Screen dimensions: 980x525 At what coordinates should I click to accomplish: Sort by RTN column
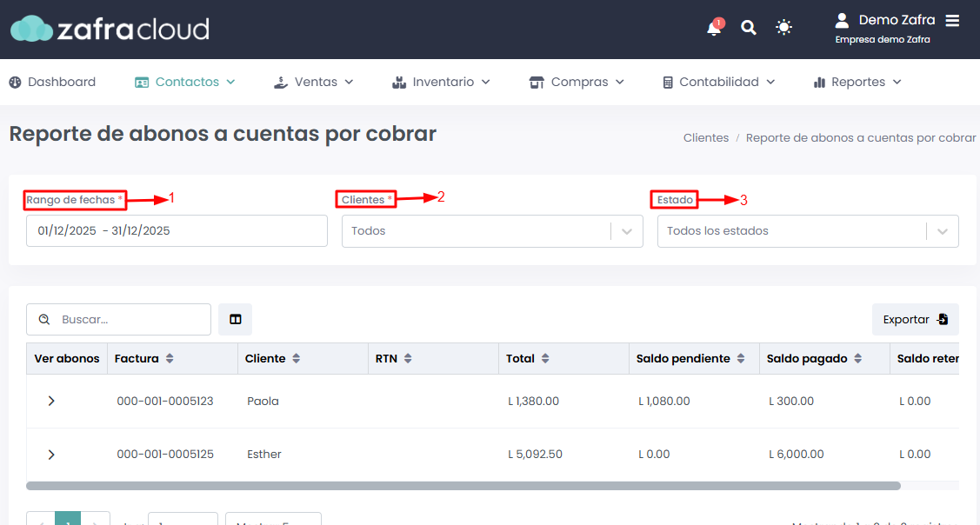[x=408, y=359]
